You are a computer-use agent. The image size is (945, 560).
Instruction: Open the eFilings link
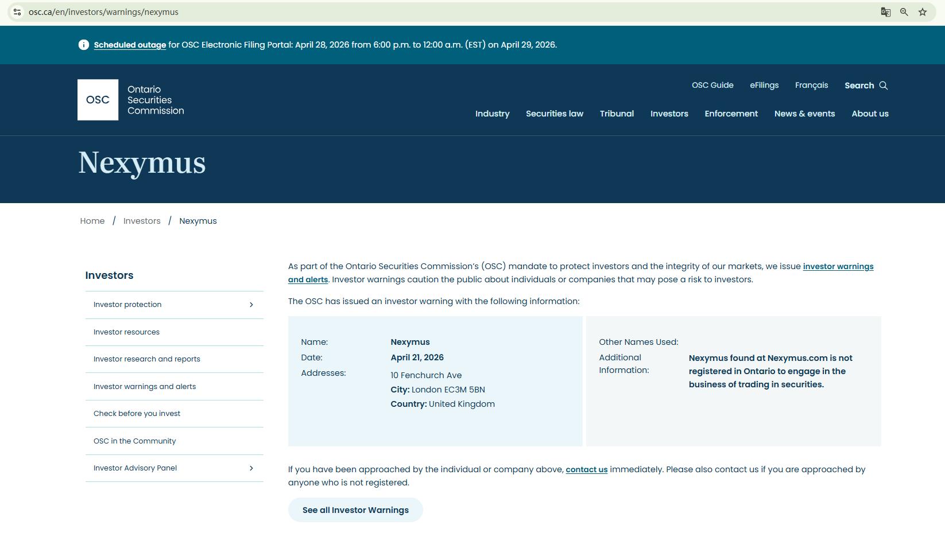click(764, 85)
